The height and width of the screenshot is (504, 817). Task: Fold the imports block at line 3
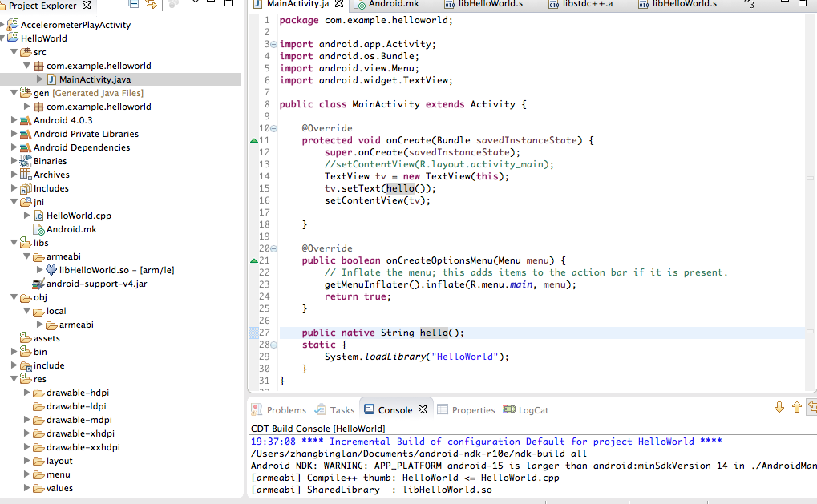[x=274, y=45]
